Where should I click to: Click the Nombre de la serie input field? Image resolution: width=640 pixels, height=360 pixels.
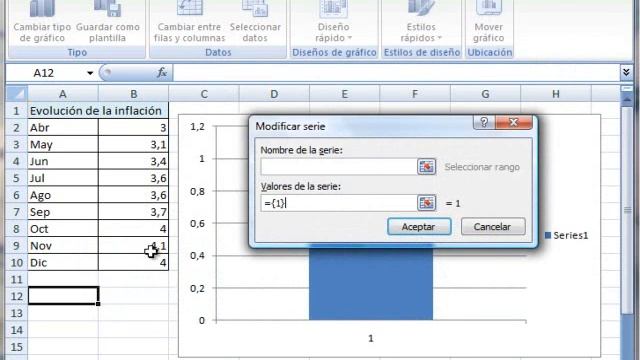[x=339, y=167]
